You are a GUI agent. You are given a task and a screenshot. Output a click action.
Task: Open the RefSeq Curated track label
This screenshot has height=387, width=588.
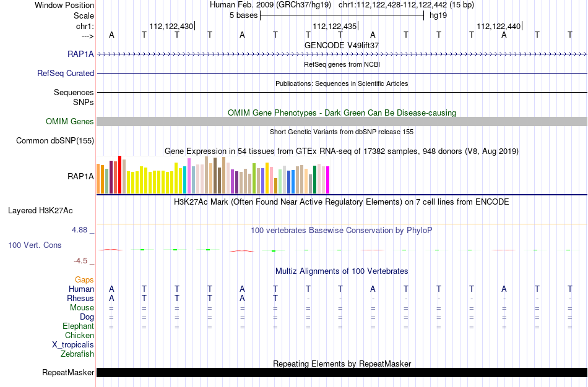66,73
